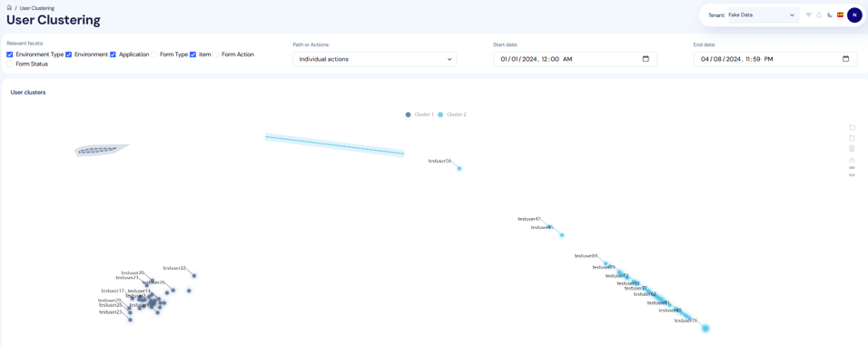Image resolution: width=868 pixels, height=346 pixels.
Task: Enable the Form Action checkbox
Action: pyautogui.click(x=216, y=54)
